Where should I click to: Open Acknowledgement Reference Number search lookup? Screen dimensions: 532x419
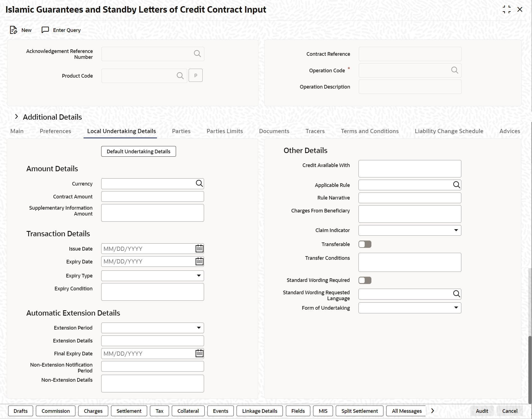pyautogui.click(x=197, y=54)
